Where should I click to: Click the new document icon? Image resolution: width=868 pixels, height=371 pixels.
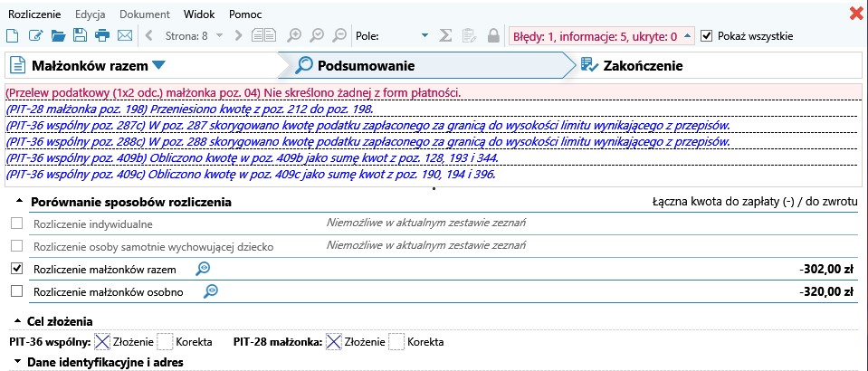[13, 36]
